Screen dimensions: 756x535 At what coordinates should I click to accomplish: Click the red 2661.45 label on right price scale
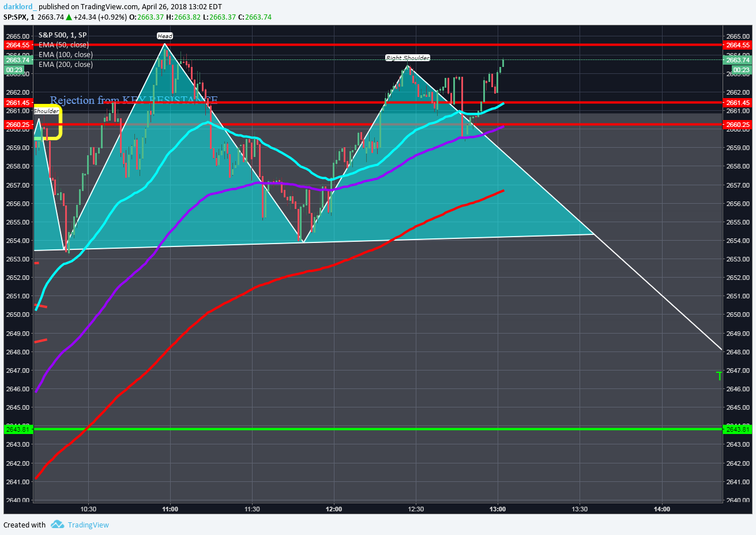click(x=738, y=103)
